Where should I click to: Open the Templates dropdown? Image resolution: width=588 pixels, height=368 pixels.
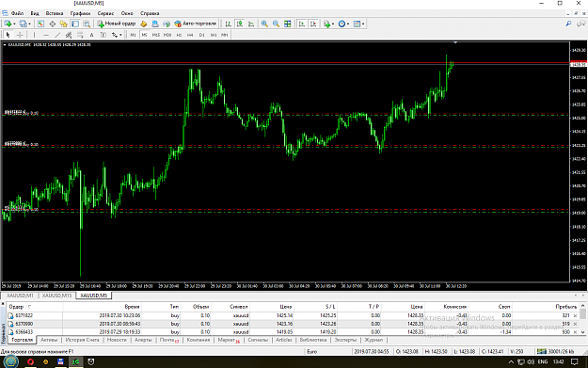pyautogui.click(x=358, y=24)
